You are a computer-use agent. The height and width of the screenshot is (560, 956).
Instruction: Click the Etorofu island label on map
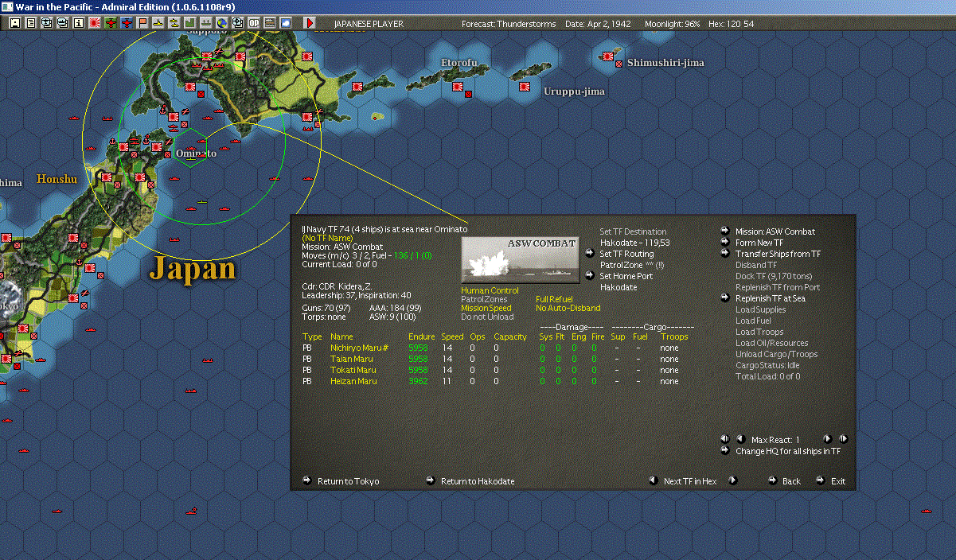pos(459,62)
